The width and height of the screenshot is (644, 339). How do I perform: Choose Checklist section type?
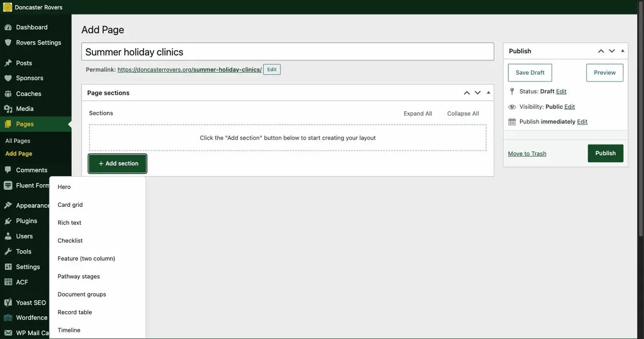(x=97, y=241)
